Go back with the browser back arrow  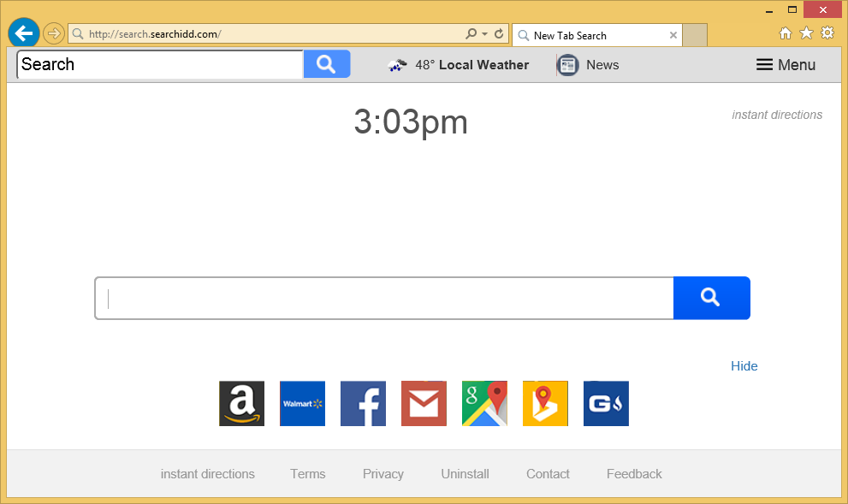coord(24,33)
